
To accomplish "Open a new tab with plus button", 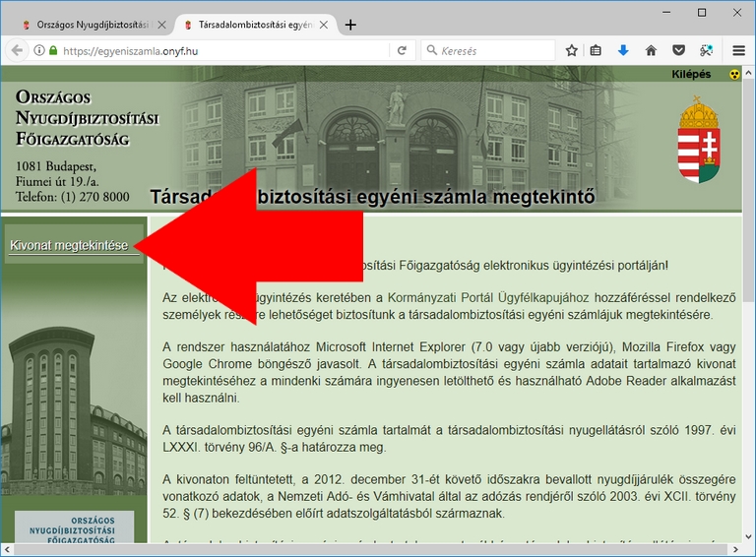I will click(350, 25).
